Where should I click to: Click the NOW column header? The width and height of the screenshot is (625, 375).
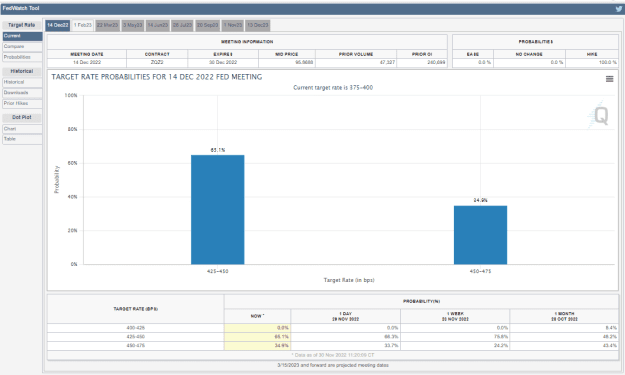(257, 316)
